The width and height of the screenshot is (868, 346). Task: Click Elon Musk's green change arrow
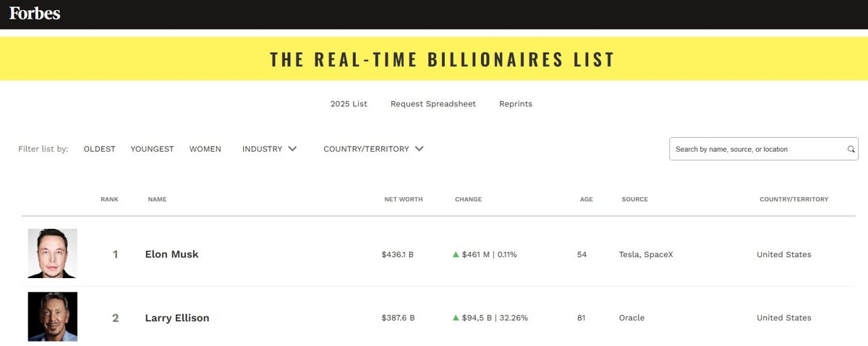[456, 254]
